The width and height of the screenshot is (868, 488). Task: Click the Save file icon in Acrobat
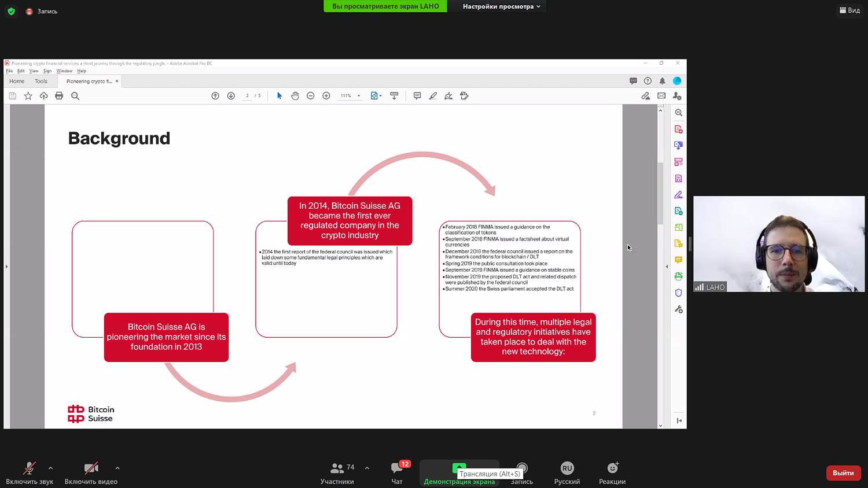12,96
